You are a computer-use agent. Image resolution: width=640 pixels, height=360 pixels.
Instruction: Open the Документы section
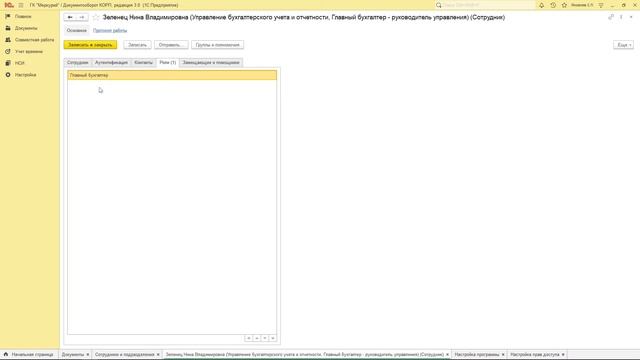coord(26,28)
